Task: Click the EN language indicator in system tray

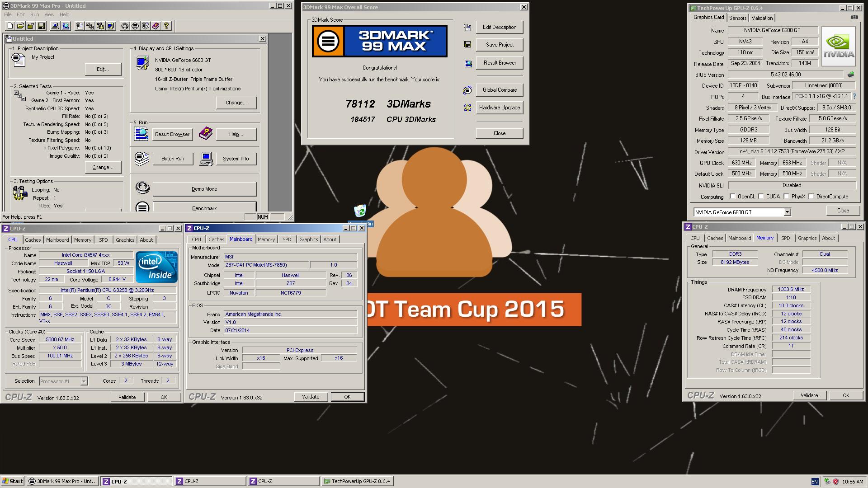Action: [815, 482]
